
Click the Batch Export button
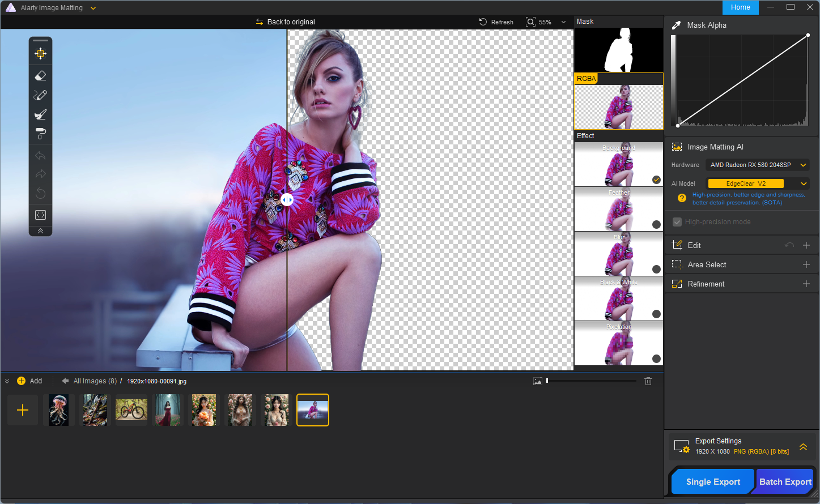point(785,482)
